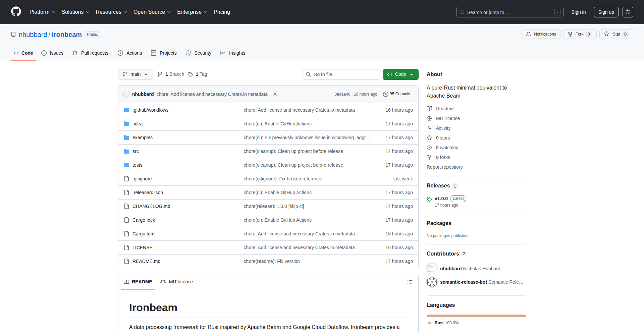Switch to MIT license tab in README panel
Viewport: 644px width, 333px height.
click(177, 282)
